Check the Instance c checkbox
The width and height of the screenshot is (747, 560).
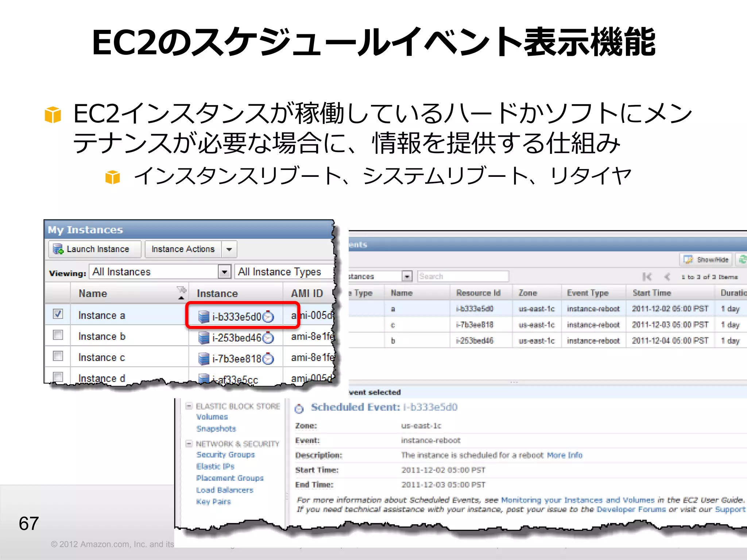coord(58,356)
